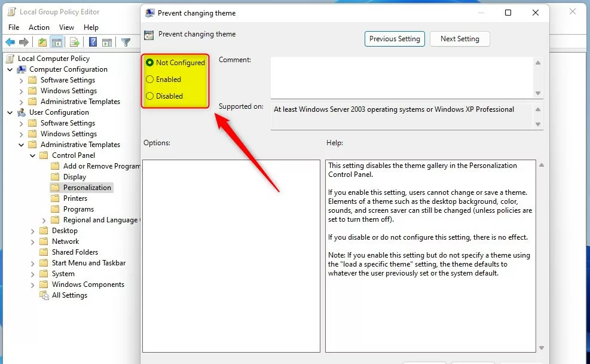This screenshot has width=590, height=364.
Task: Open the File menu
Action: coord(14,27)
